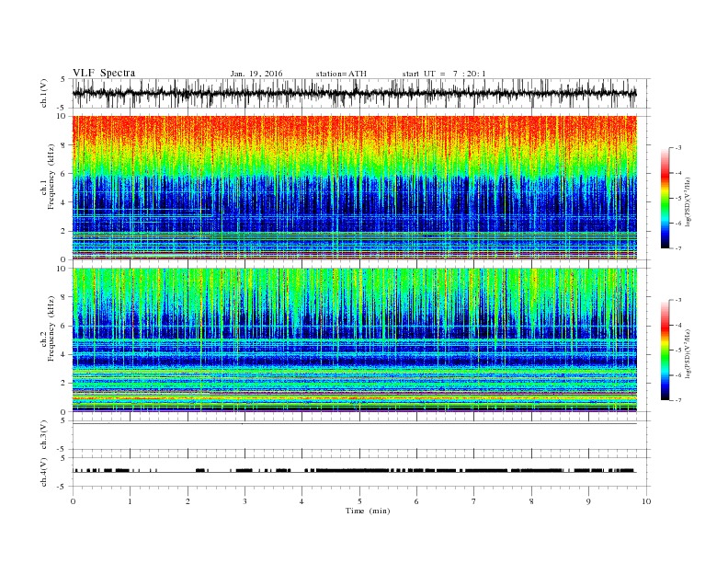Click the time axis tick label "3"
728x563 pixels.
[x=245, y=501]
